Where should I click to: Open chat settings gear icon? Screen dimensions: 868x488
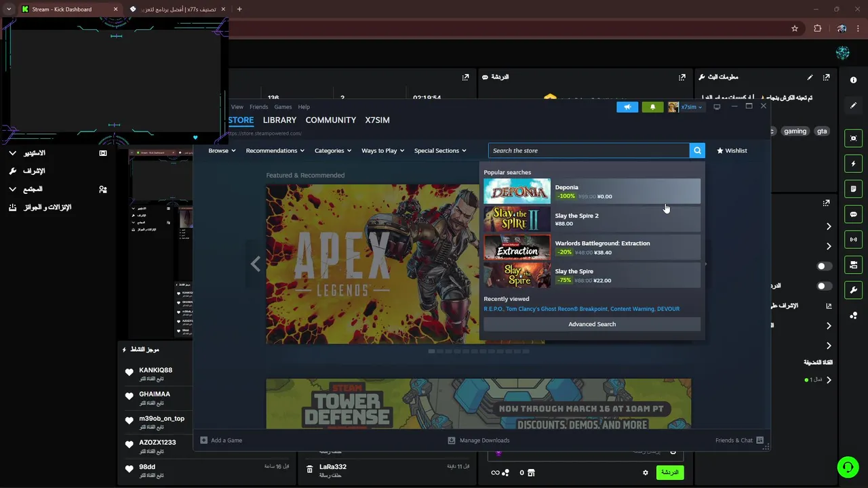(646, 473)
